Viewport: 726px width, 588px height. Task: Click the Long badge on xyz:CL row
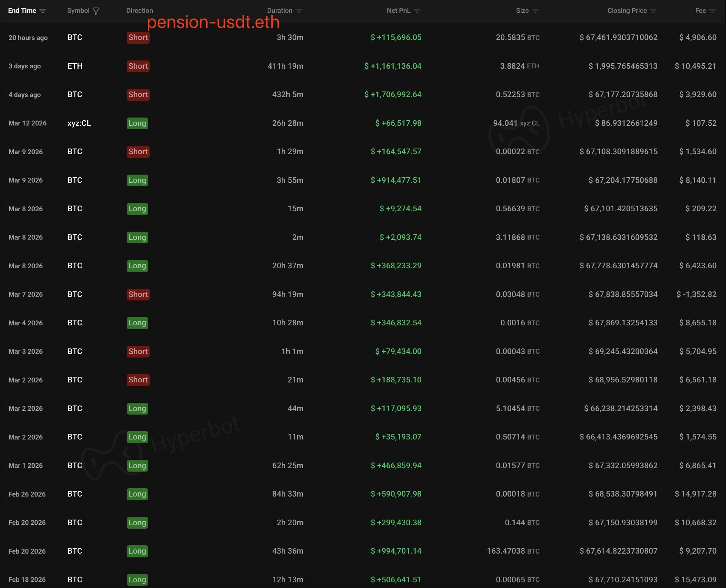click(x=137, y=123)
